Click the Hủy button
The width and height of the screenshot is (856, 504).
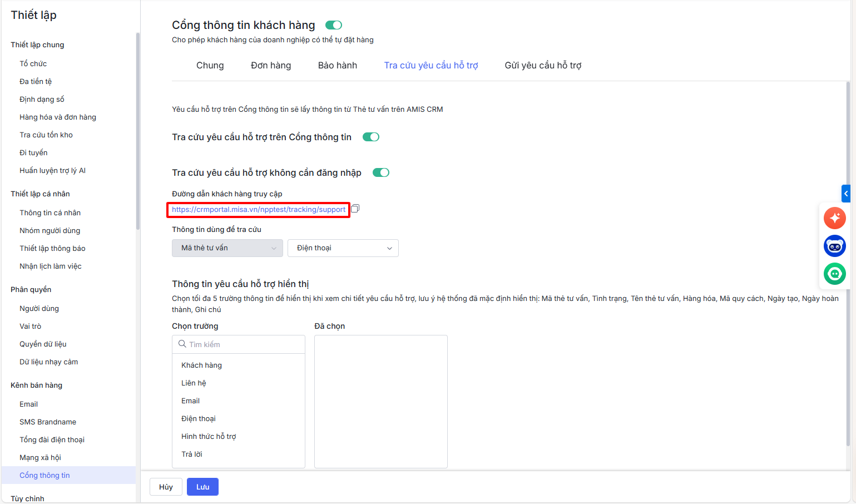tap(166, 487)
